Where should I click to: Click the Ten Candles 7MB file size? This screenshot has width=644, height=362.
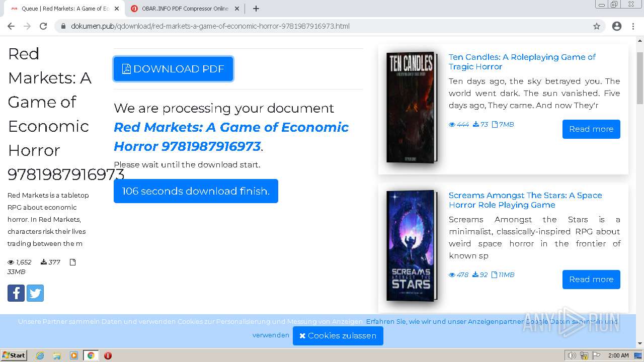[503, 124]
